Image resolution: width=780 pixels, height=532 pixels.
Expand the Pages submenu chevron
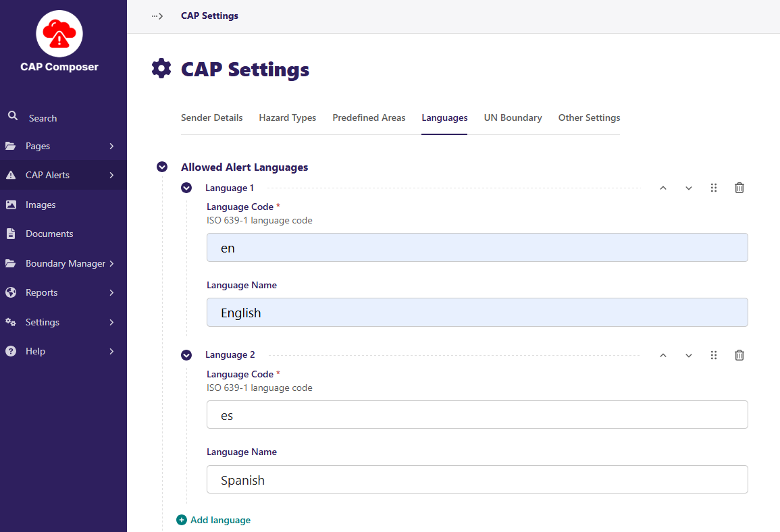click(x=111, y=146)
